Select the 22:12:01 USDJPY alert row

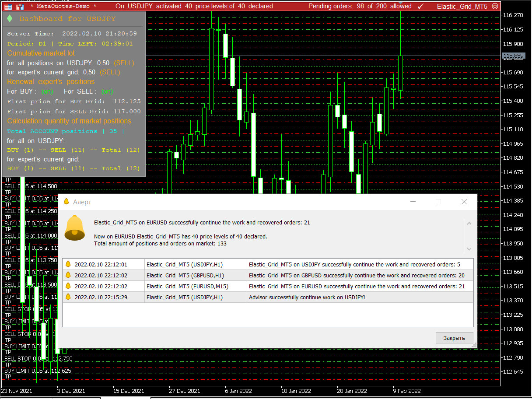268,264
